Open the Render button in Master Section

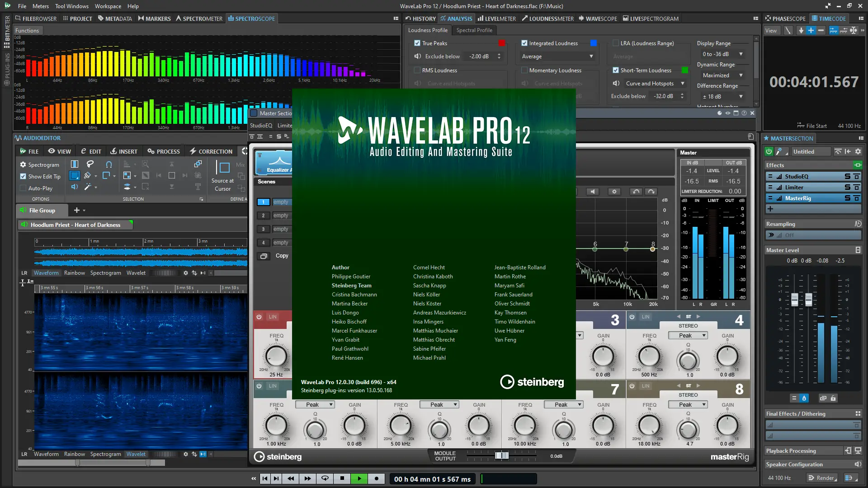click(x=822, y=478)
